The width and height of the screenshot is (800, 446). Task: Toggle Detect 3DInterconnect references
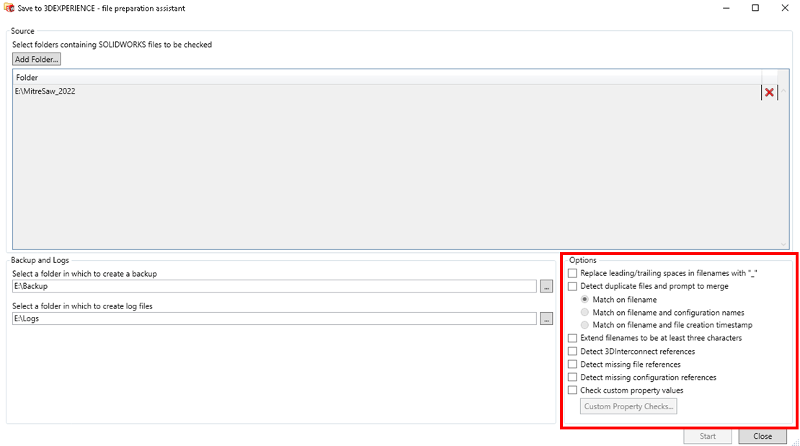point(572,352)
